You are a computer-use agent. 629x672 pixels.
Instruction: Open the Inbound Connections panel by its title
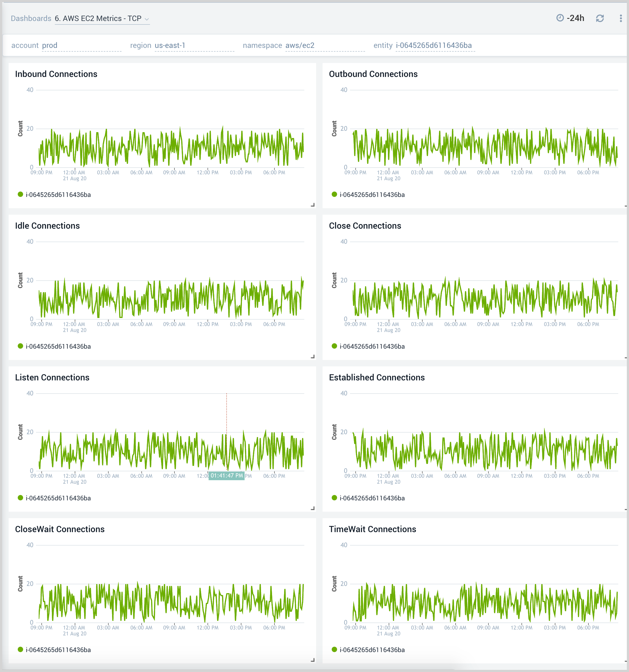(56, 74)
